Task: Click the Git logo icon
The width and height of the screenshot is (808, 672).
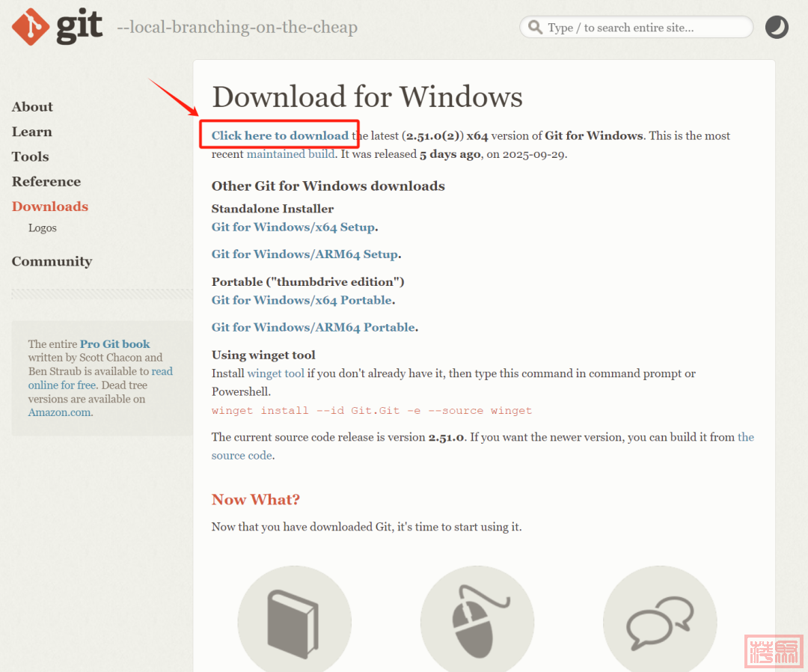Action: (31, 26)
